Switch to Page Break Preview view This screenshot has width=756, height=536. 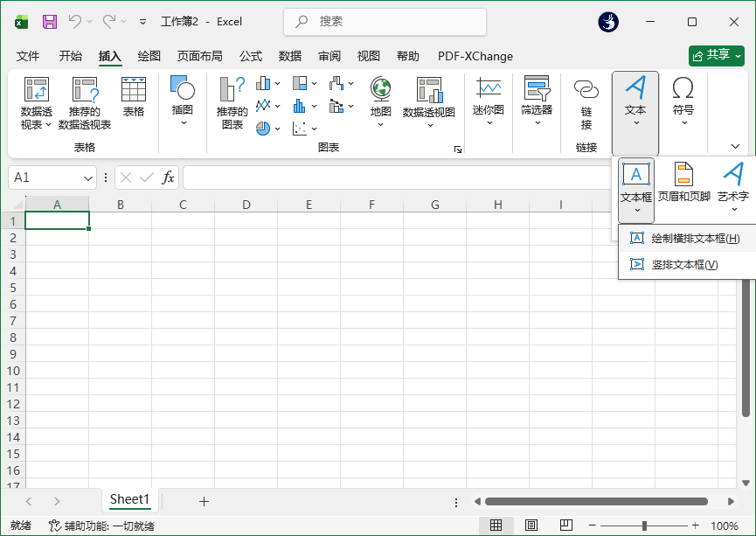click(x=566, y=526)
